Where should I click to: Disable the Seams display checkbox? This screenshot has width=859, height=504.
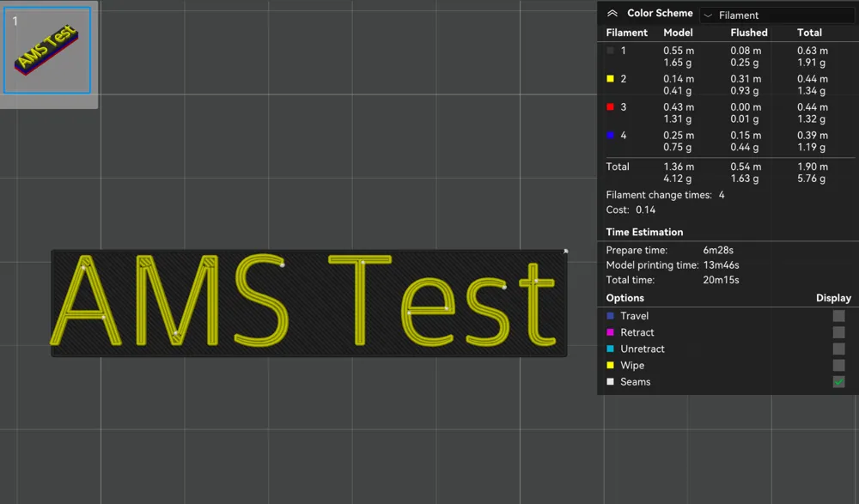tap(838, 381)
